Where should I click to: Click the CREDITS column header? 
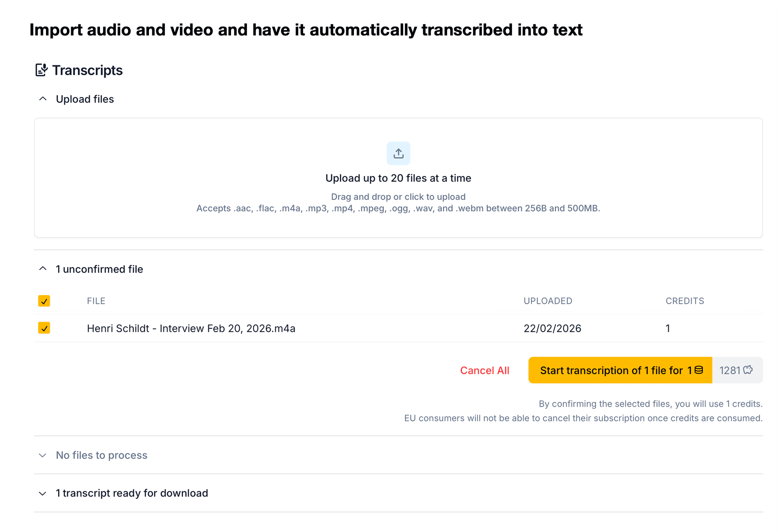click(685, 301)
